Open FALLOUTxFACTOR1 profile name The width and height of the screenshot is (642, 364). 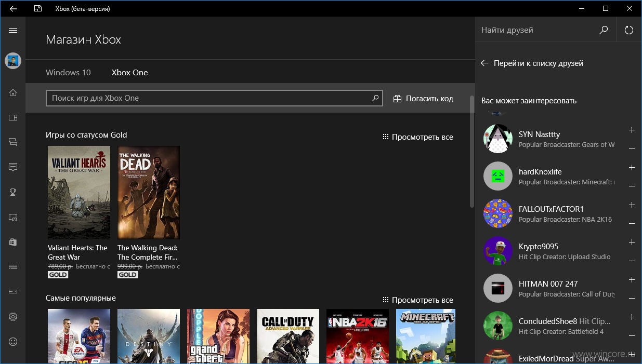tap(551, 209)
